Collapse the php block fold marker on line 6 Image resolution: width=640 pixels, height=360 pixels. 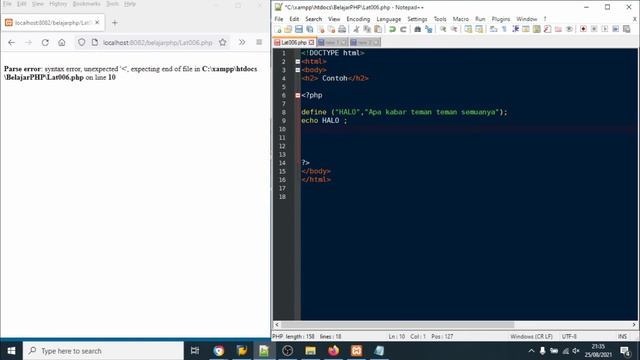click(x=298, y=96)
